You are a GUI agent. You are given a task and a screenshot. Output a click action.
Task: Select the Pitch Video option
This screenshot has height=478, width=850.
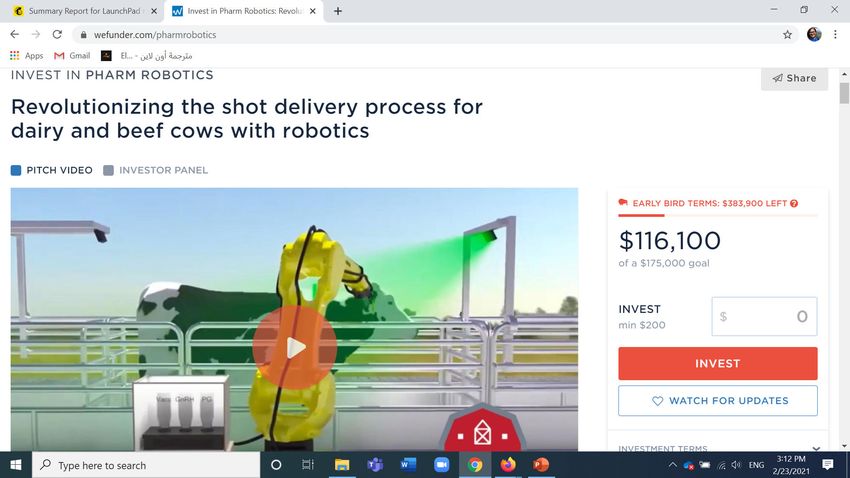click(58, 170)
